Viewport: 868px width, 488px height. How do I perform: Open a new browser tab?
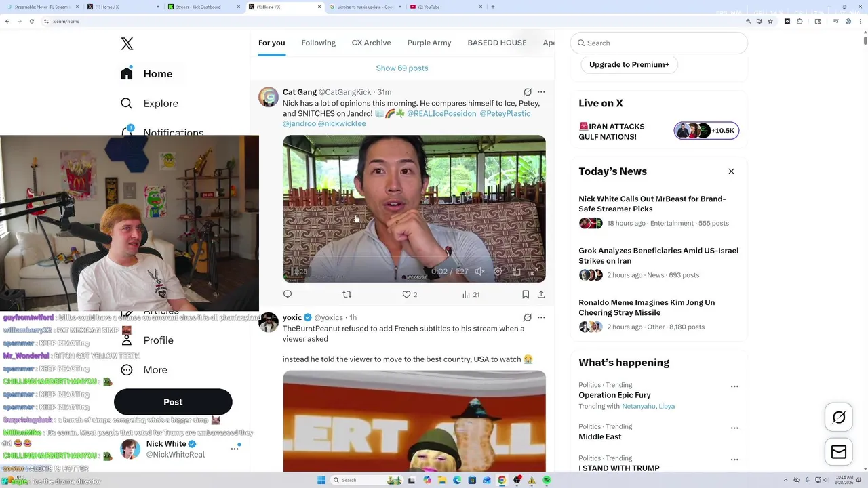point(493,7)
